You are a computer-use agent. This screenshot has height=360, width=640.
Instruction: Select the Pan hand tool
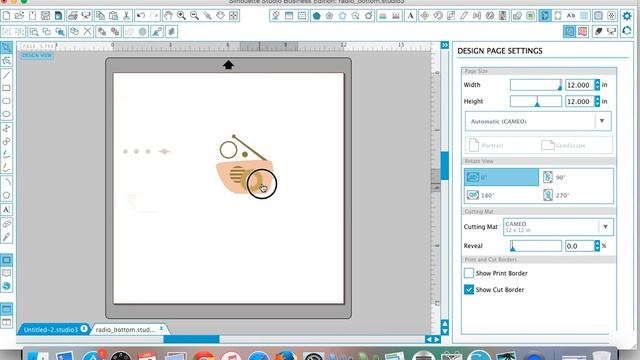pos(168,16)
